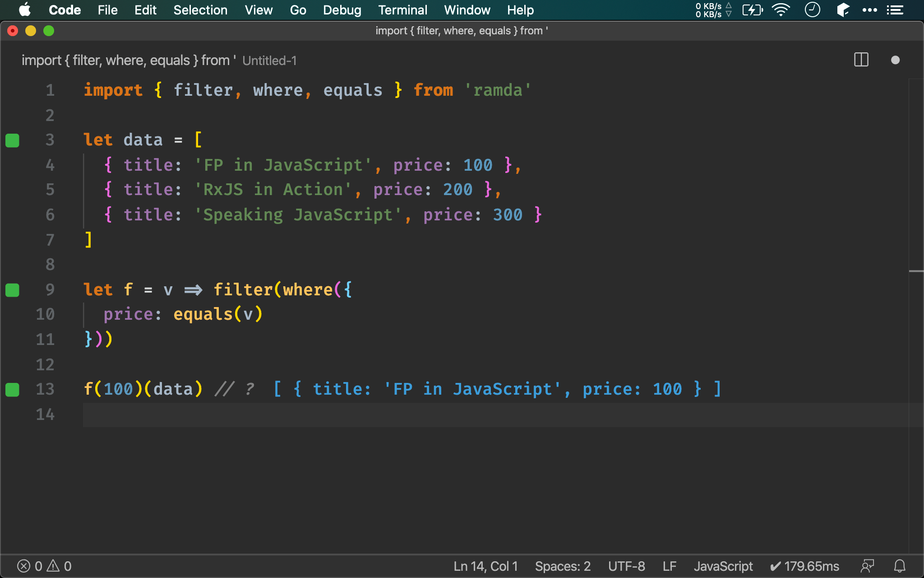Click the green coverage marker on line 9
Screen dimensions: 924x578
tap(12, 290)
